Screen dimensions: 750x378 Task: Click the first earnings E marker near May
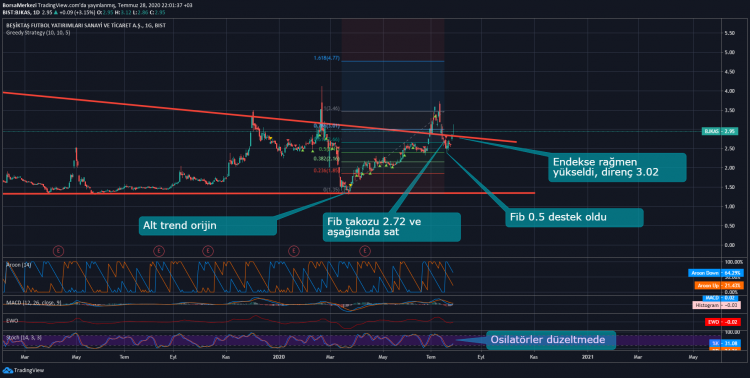click(58, 251)
